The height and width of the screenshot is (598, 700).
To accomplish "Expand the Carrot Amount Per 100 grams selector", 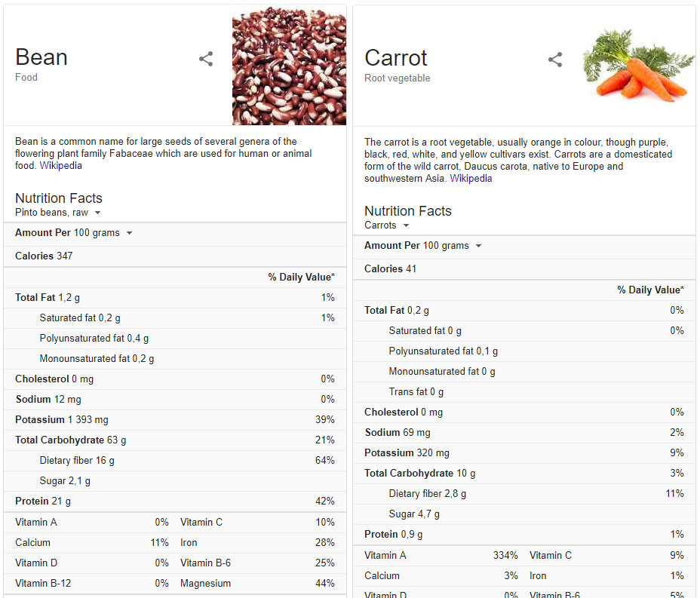I will pos(422,246).
